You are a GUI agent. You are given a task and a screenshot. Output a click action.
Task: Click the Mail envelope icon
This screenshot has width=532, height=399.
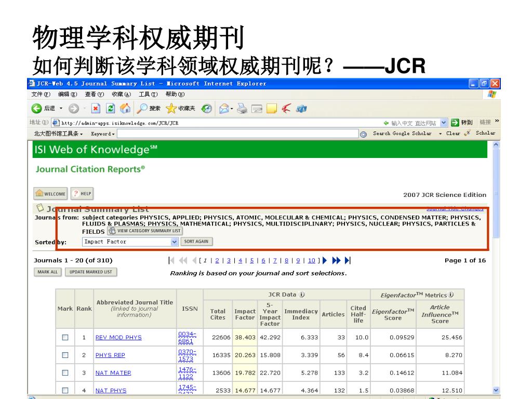tap(224, 109)
